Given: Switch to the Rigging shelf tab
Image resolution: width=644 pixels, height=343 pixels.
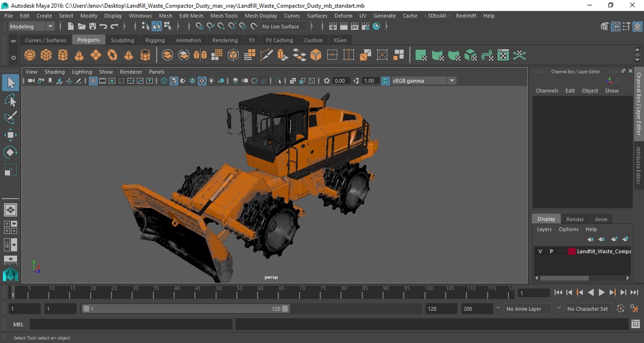Looking at the screenshot, I should (x=155, y=40).
